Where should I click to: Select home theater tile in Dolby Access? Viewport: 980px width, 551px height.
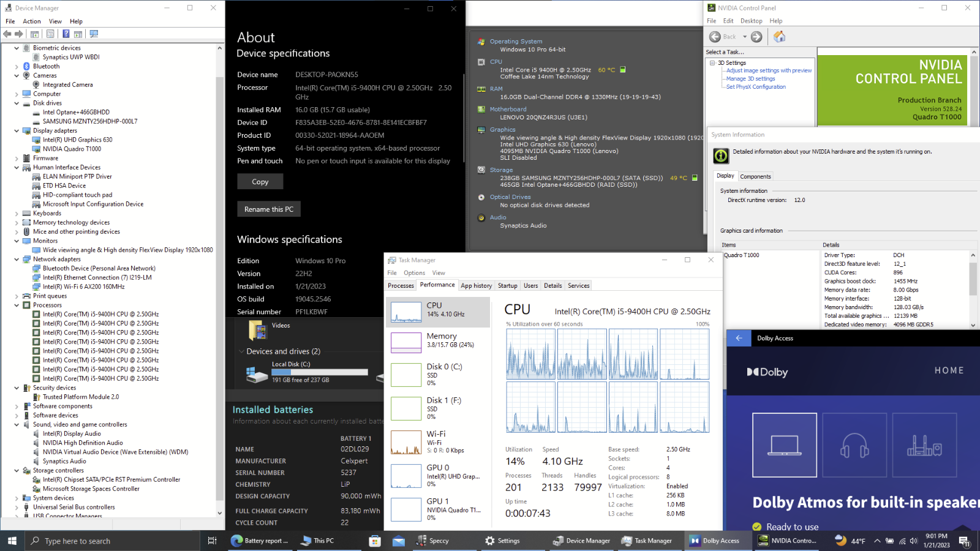(x=924, y=445)
